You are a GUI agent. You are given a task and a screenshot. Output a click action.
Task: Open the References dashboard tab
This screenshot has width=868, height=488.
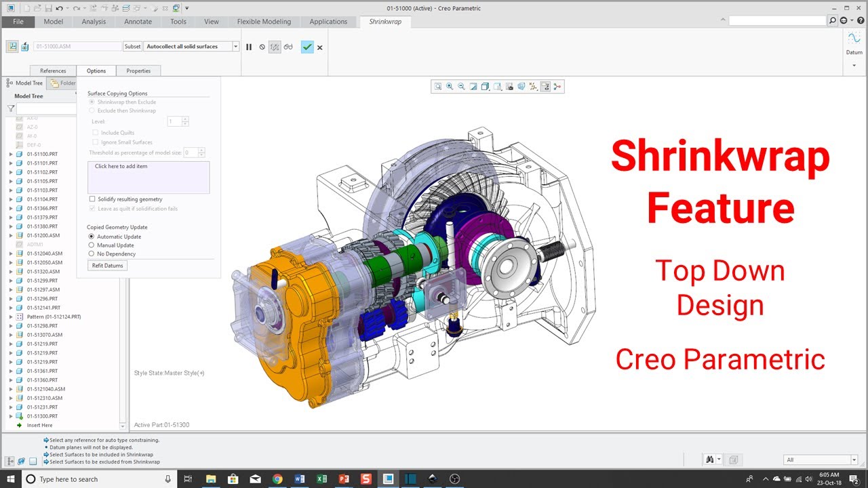point(53,70)
